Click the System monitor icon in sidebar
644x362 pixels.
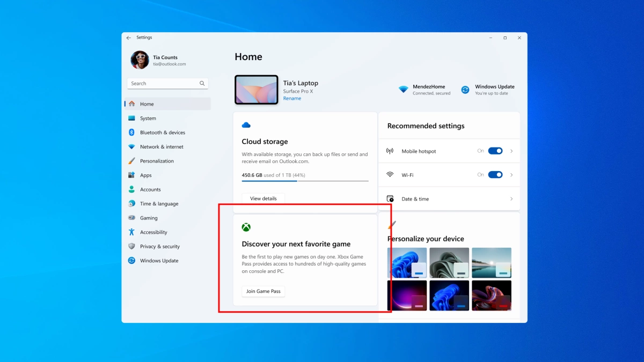click(131, 119)
